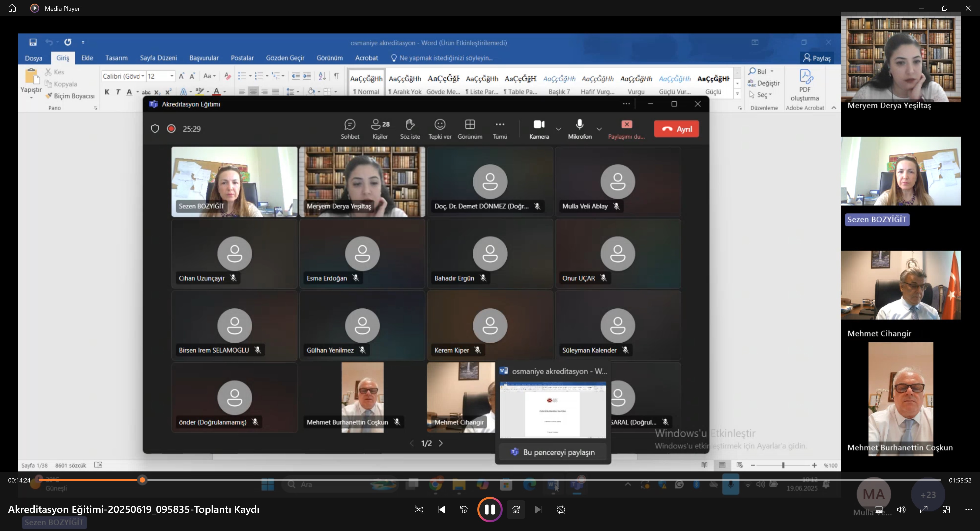Toggle repeat mode in Media Player
Image resolution: width=980 pixels, height=531 pixels.
pyautogui.click(x=561, y=509)
